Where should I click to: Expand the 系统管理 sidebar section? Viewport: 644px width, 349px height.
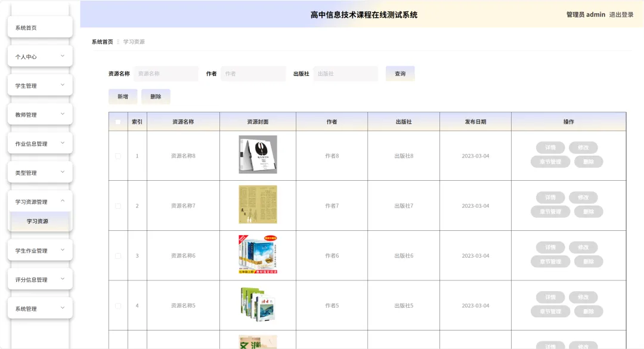click(x=40, y=308)
